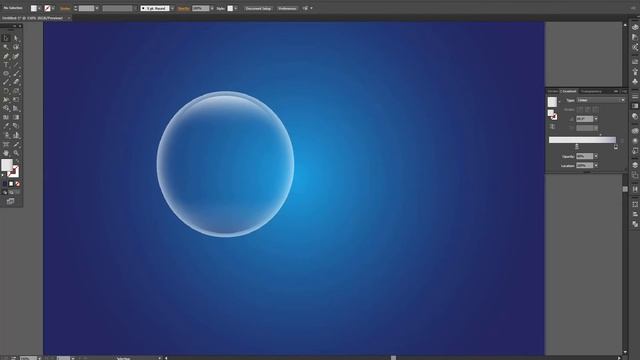
Task: Delete gradient stop with trash icon
Action: (x=622, y=140)
